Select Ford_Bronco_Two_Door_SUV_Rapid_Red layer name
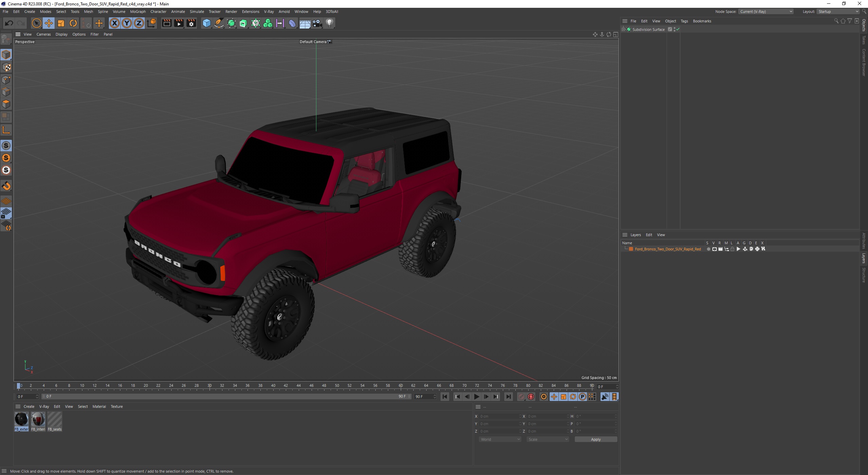 tap(668, 249)
